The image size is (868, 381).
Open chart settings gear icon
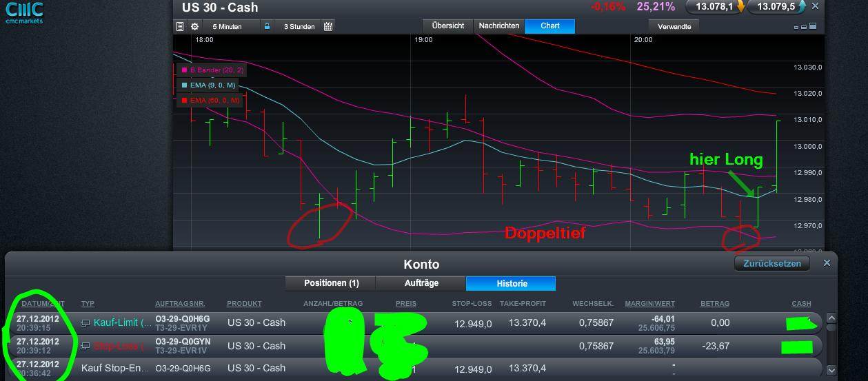click(194, 26)
